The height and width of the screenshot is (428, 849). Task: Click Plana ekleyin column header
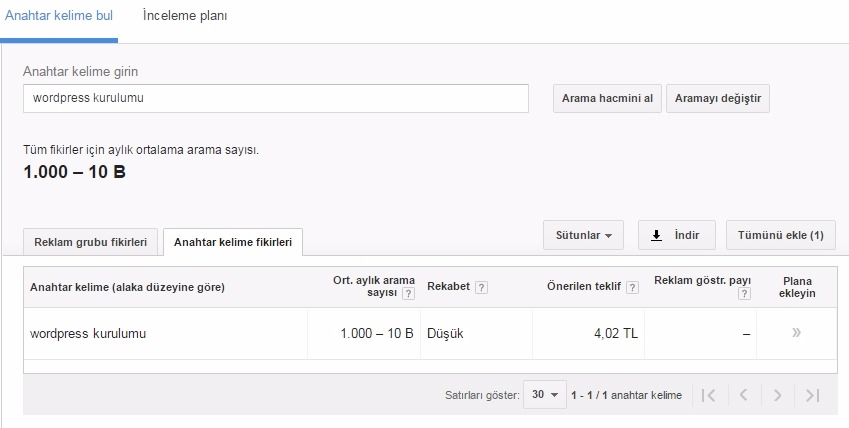pyautogui.click(x=797, y=287)
